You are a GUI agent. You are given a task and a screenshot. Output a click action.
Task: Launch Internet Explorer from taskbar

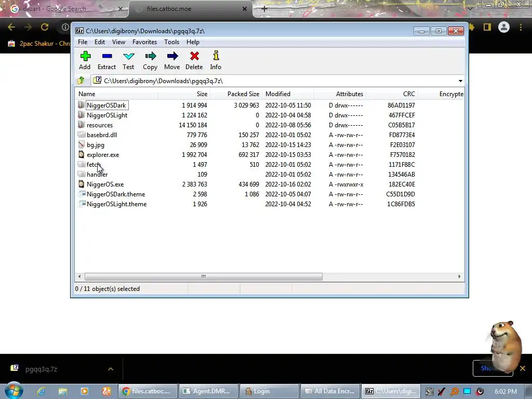[x=41, y=391]
